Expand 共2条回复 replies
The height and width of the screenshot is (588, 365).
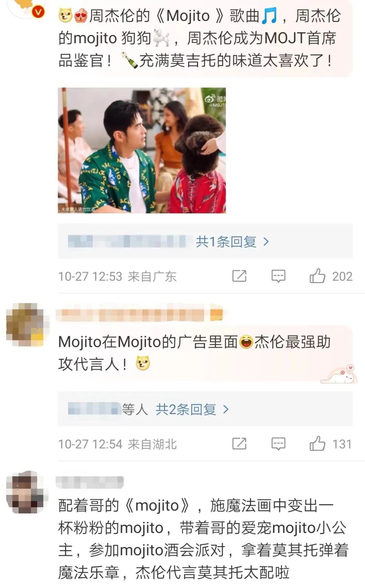(x=192, y=409)
